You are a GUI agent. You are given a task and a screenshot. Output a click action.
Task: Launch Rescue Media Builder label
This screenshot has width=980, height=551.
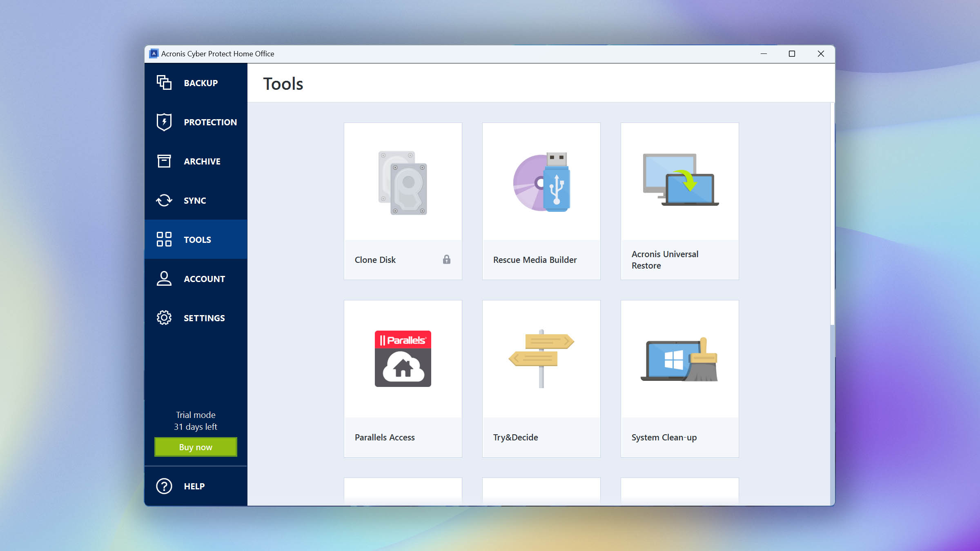535,260
